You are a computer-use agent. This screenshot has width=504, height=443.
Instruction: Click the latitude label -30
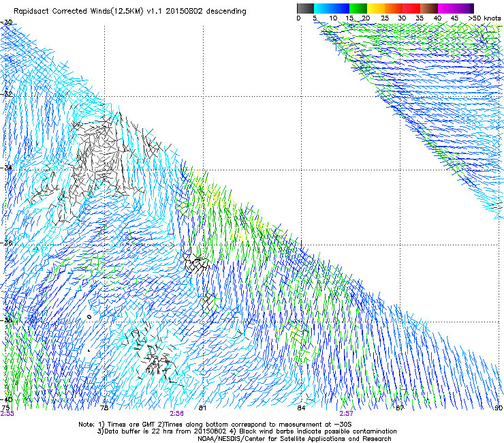(x=6, y=22)
